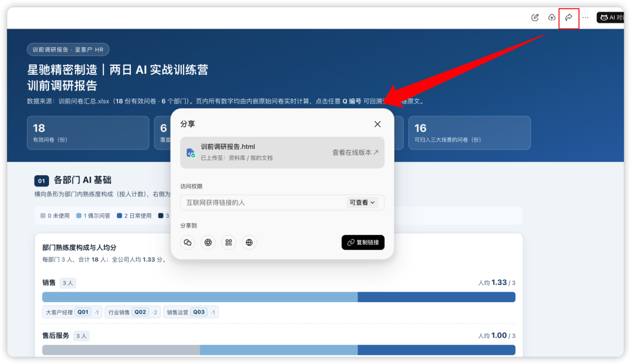
Task: Click the 销售 3 人 count badge
Action: coord(68,283)
